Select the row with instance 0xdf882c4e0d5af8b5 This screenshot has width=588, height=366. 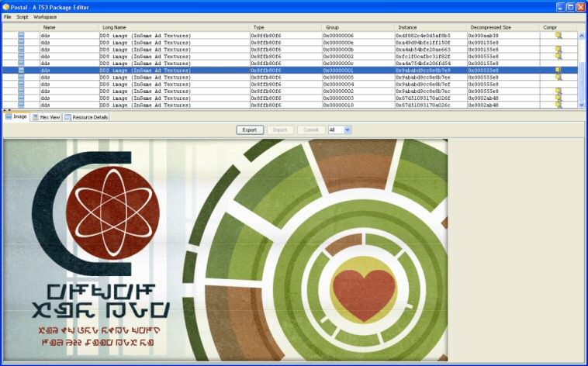tap(290, 36)
